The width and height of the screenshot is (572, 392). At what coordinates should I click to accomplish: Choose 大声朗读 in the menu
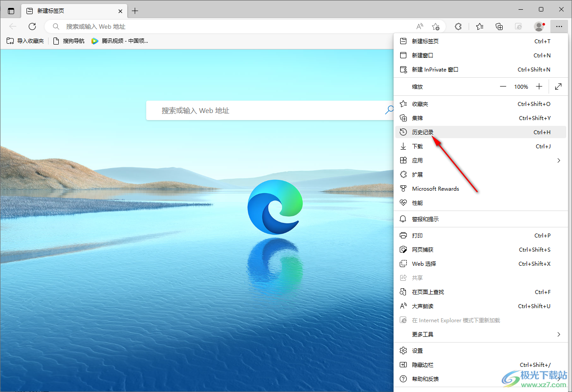click(481, 306)
